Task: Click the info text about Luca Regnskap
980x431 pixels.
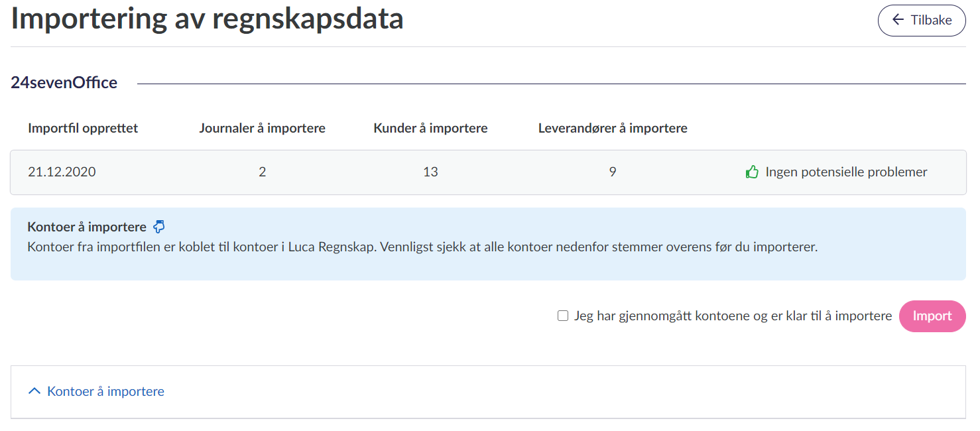Action: (422, 247)
